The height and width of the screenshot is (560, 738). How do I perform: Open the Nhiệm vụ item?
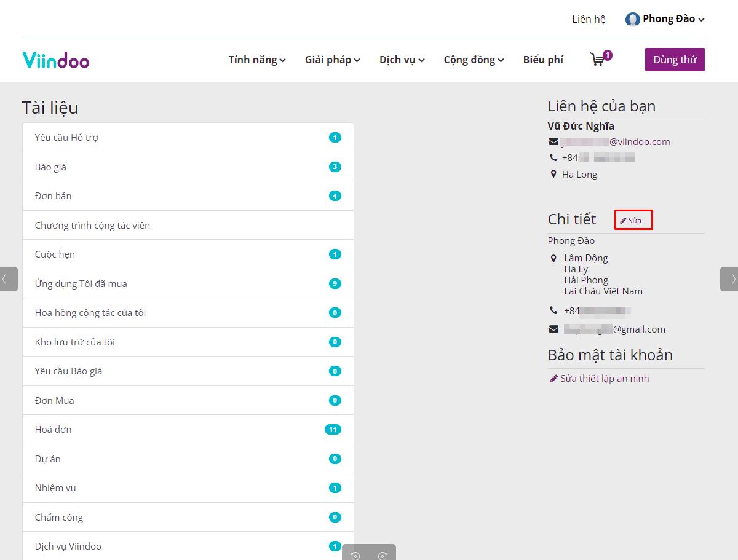188,488
